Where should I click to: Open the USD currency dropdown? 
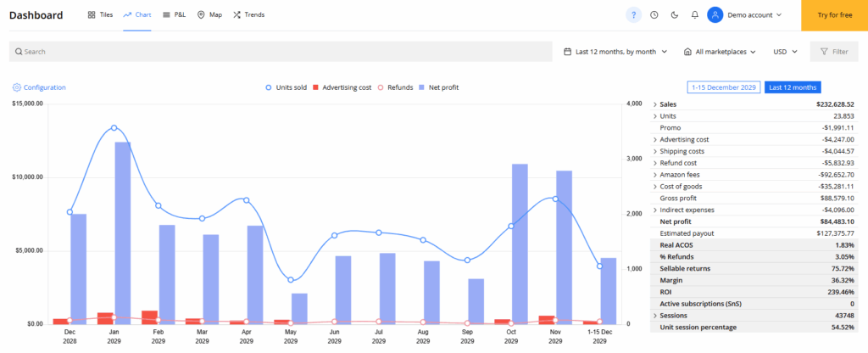(785, 52)
